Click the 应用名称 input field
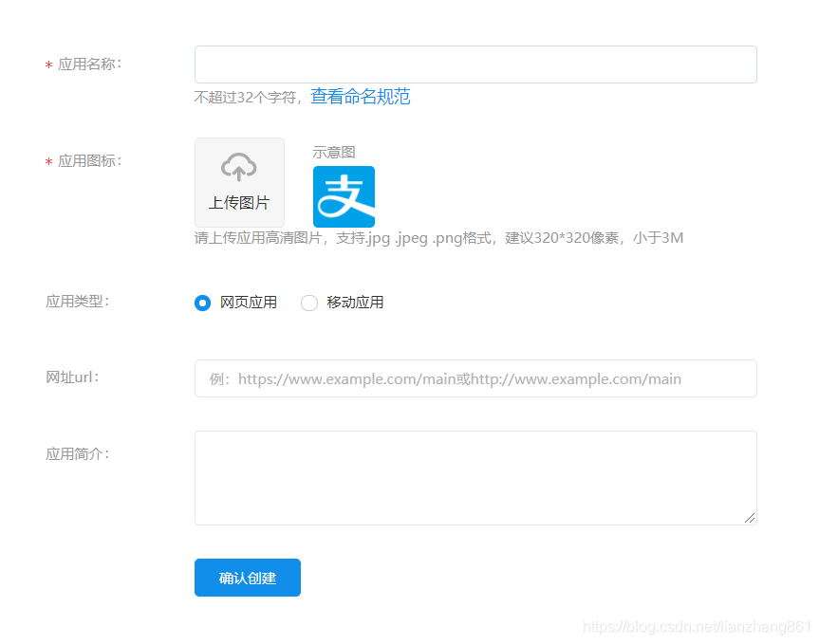This screenshot has width=819, height=644. click(475, 64)
